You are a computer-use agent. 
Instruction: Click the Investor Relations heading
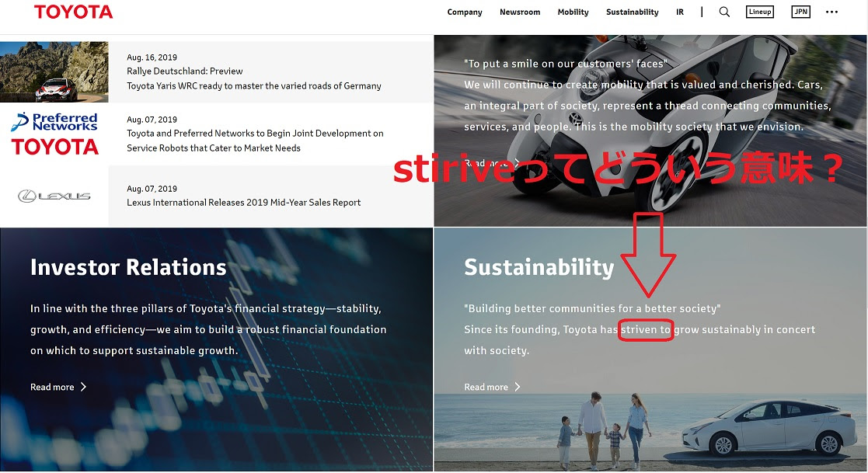click(128, 267)
